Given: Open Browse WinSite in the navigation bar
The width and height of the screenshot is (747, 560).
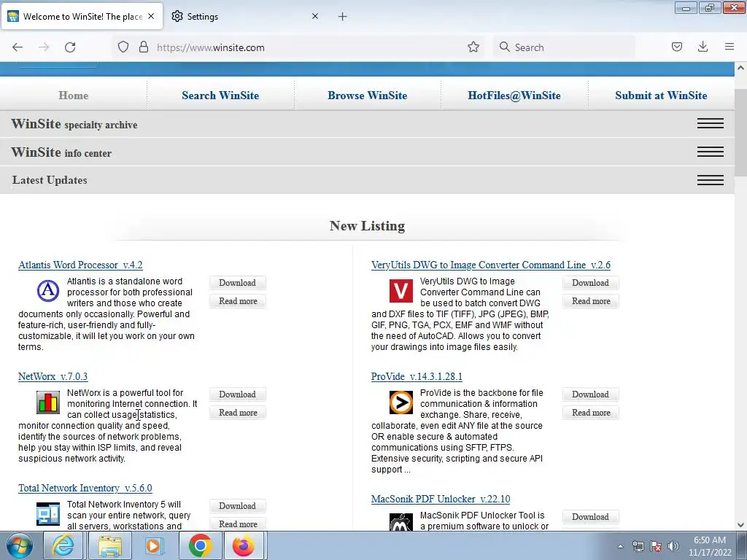Looking at the screenshot, I should click(x=368, y=96).
